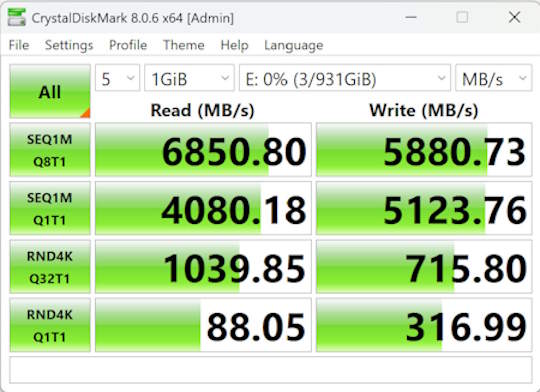The image size is (540, 392).
Task: Maximize the CrystalDiskMark window
Action: (462, 17)
